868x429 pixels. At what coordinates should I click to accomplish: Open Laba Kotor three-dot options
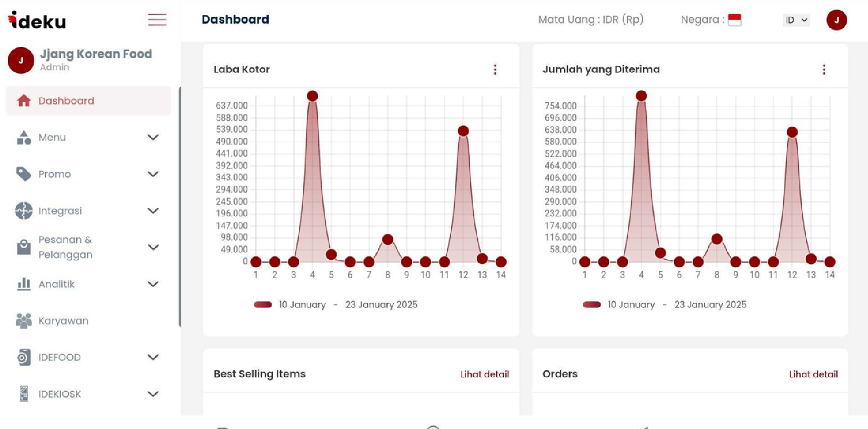pyautogui.click(x=495, y=70)
